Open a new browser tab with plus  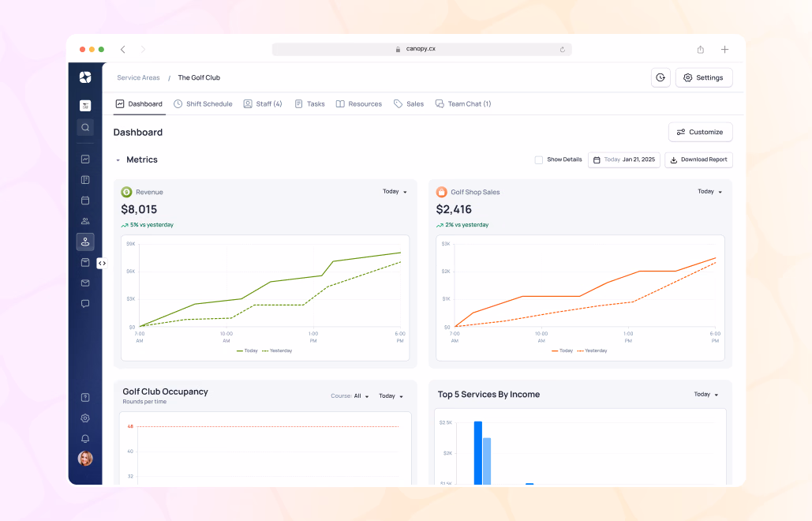(724, 49)
